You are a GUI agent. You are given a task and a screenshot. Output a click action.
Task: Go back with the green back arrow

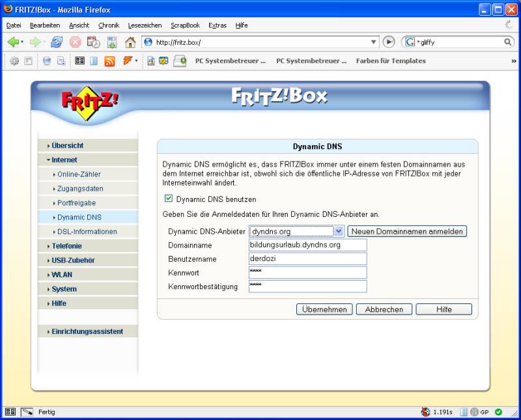tap(13, 42)
